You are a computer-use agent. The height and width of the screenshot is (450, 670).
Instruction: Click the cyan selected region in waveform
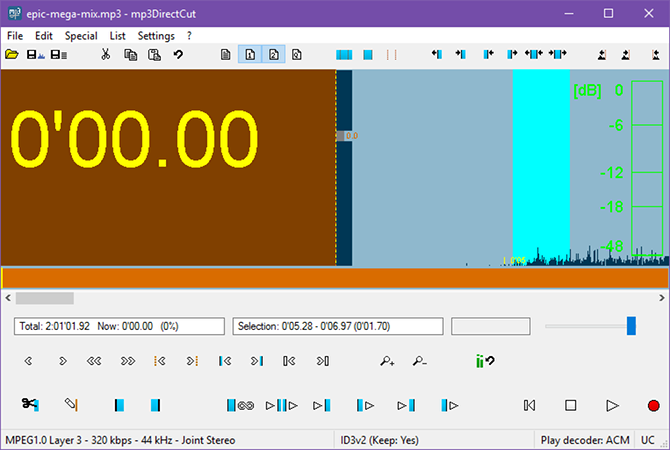(x=540, y=160)
